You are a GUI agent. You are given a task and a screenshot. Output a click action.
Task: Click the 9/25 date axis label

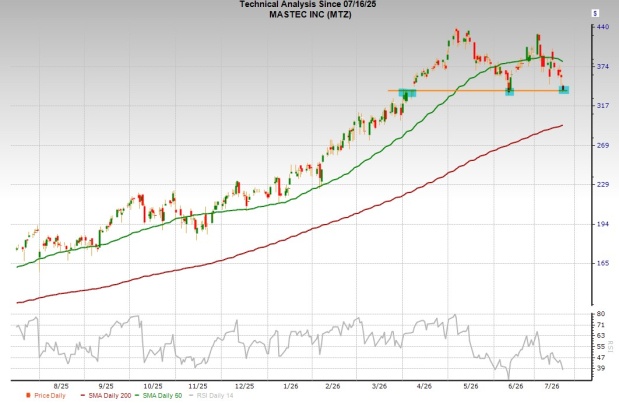coord(106,386)
